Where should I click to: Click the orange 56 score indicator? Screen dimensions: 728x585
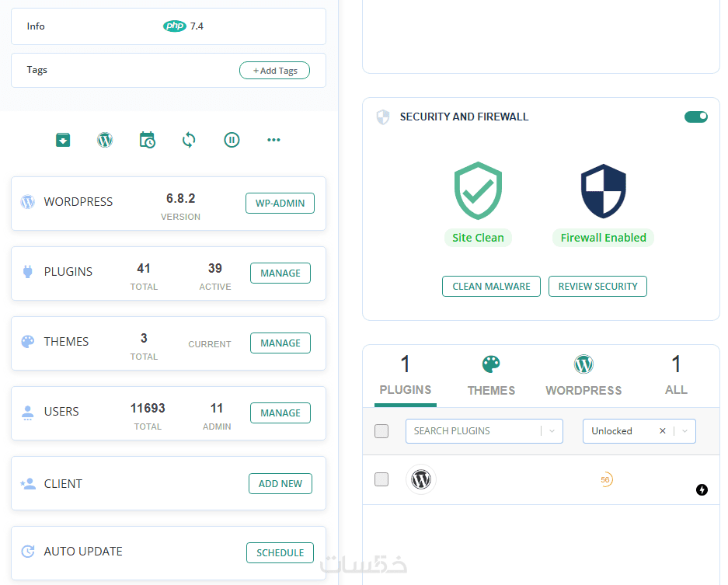(606, 479)
